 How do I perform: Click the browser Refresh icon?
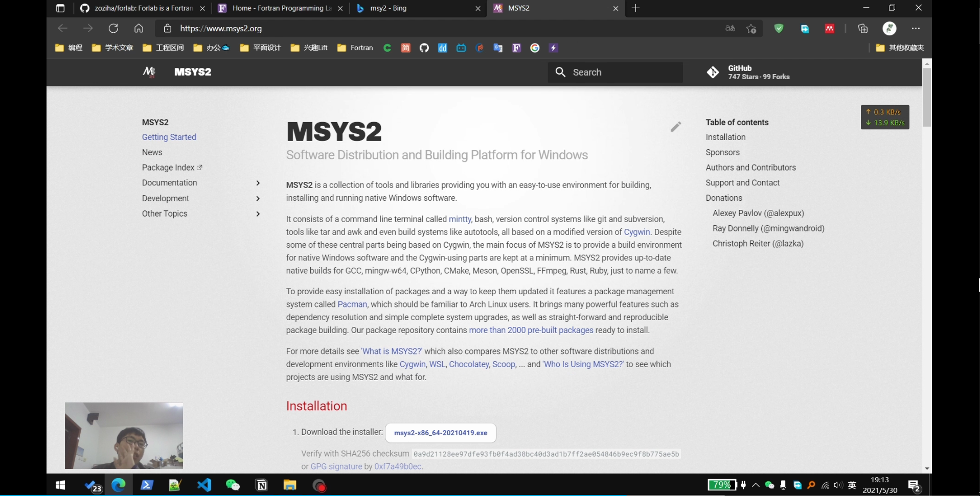pos(113,28)
